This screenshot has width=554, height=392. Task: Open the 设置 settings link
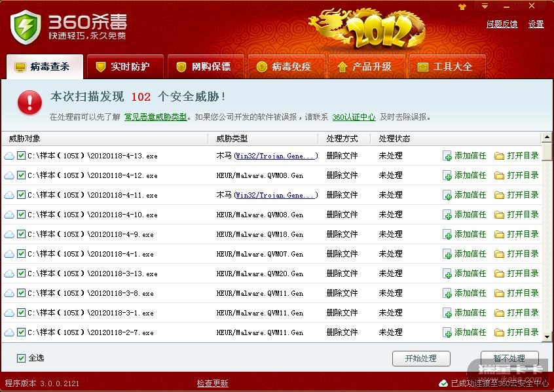point(536,24)
